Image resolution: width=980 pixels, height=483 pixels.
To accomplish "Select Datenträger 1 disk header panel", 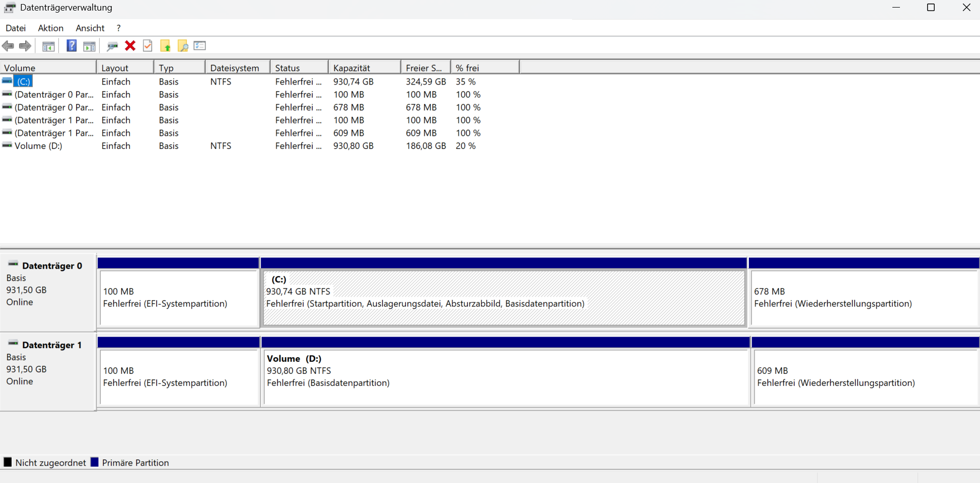I will click(48, 371).
